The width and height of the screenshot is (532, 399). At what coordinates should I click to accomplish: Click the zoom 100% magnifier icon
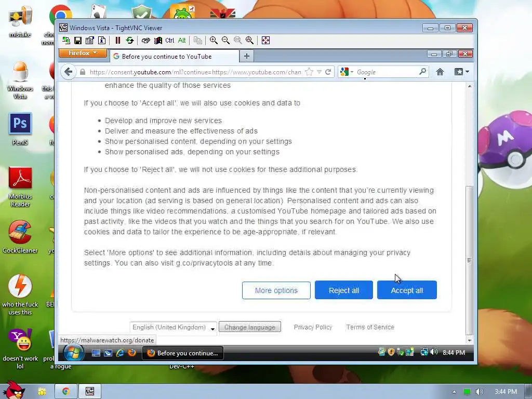coord(237,41)
